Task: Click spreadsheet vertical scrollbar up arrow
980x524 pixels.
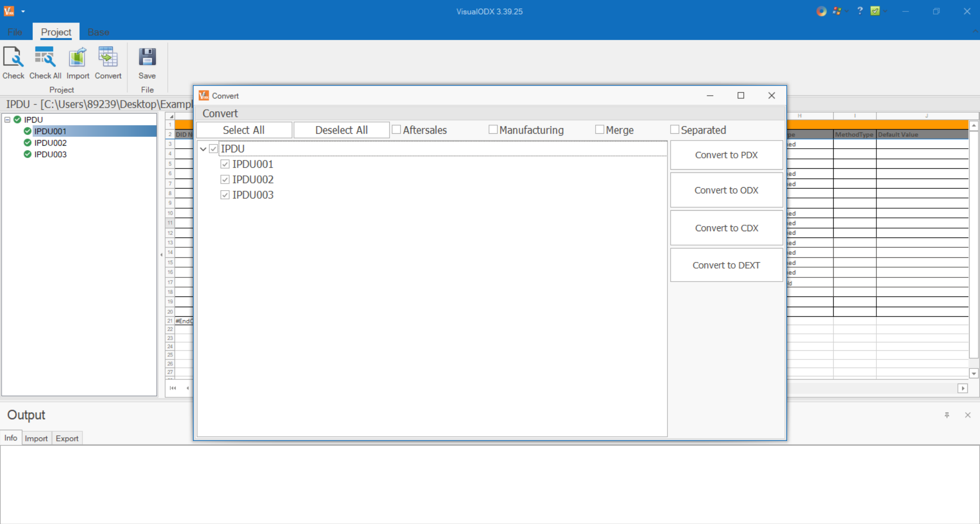Action: click(974, 126)
